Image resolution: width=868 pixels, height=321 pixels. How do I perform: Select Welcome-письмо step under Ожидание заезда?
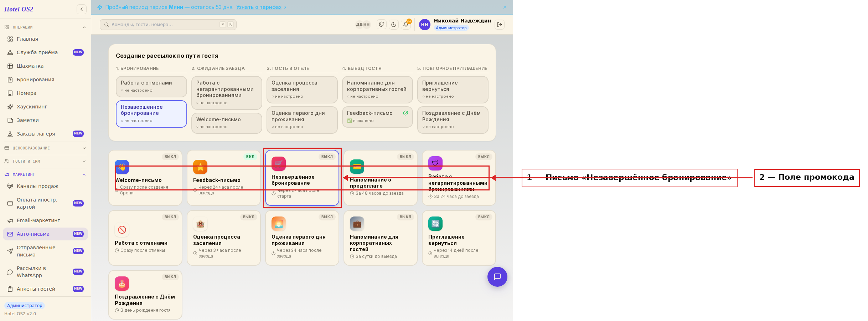click(227, 123)
